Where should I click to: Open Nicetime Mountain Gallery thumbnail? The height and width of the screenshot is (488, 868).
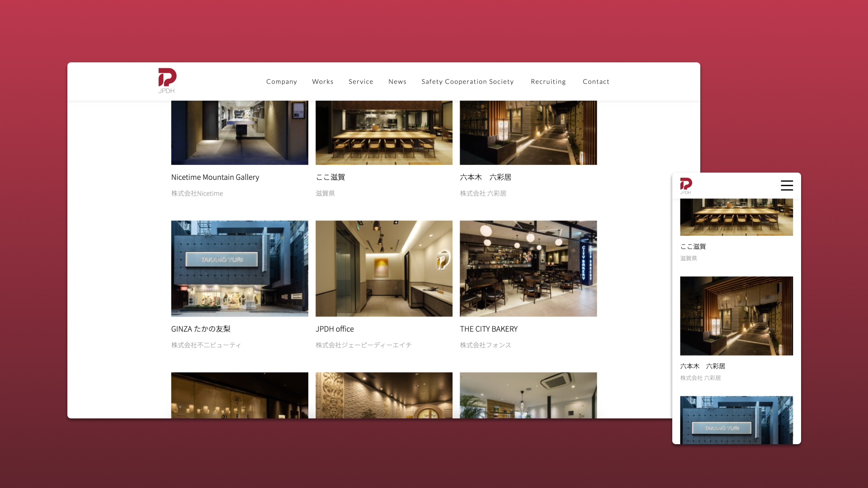coord(239,132)
